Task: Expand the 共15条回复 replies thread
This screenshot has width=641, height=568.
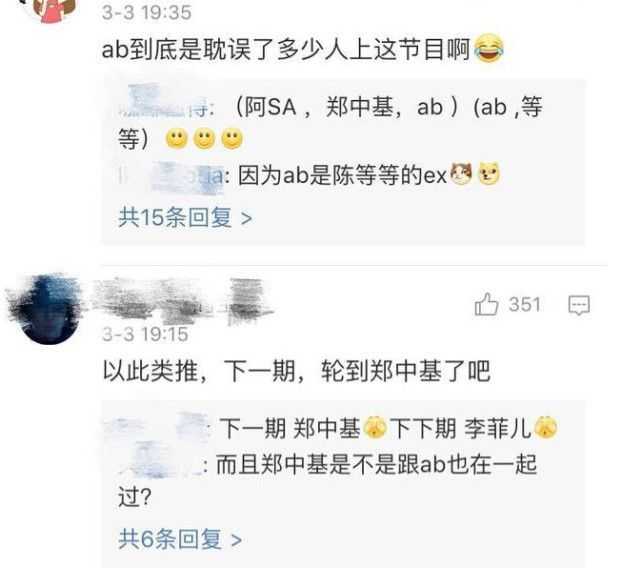Action: pyautogui.click(x=185, y=217)
